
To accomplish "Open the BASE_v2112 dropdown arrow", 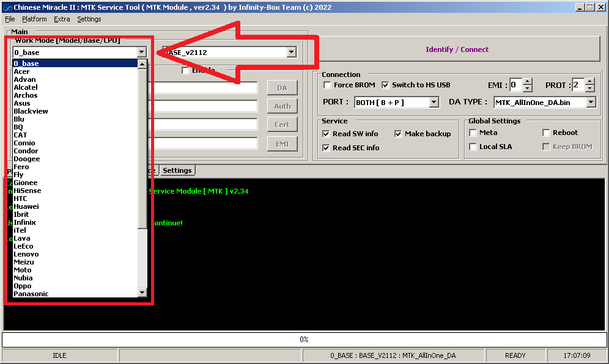I will click(291, 52).
